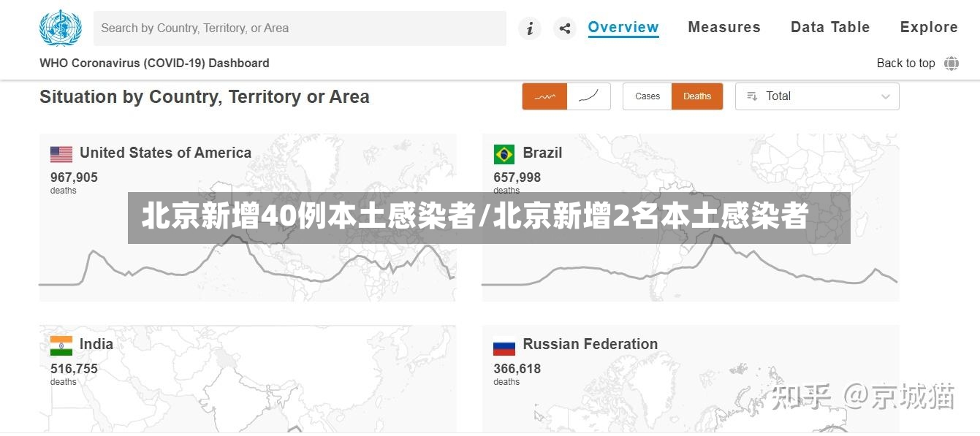
Task: Select the cumulative curve chart toggle
Action: [588, 96]
